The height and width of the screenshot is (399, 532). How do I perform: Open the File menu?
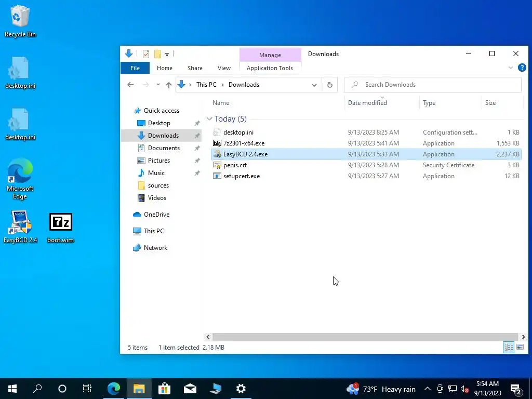coord(135,68)
